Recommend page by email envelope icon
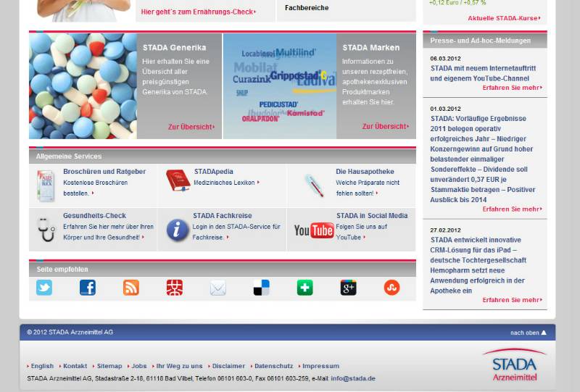Image resolution: width=580 pixels, height=392 pixels. 218,288
